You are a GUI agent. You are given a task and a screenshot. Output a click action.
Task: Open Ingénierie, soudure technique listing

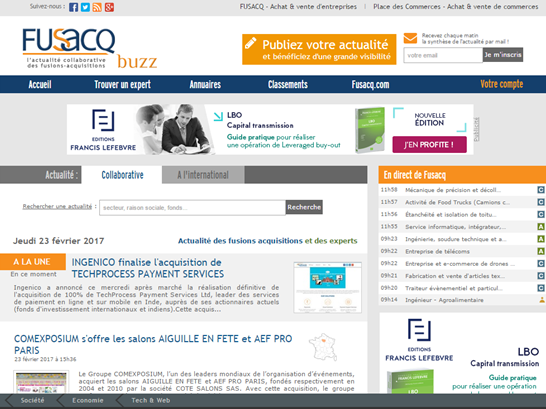click(x=455, y=239)
